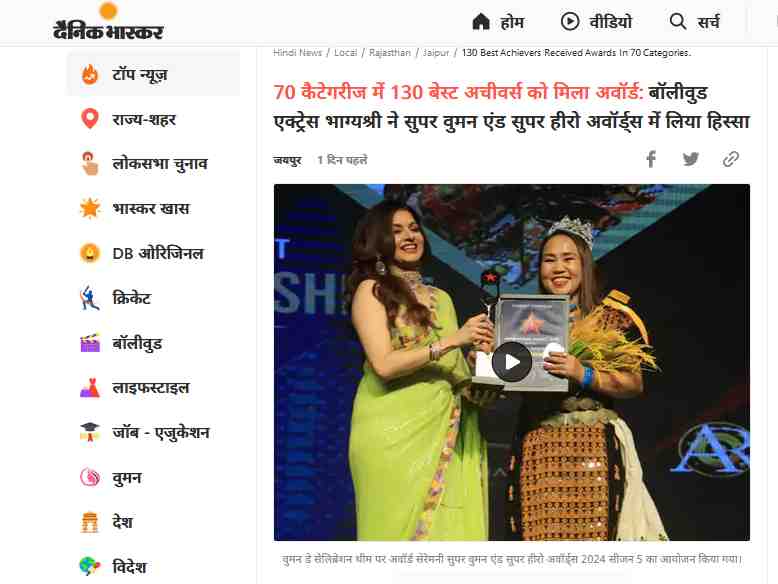
Task: Share article via Facebook icon
Action: 651,159
